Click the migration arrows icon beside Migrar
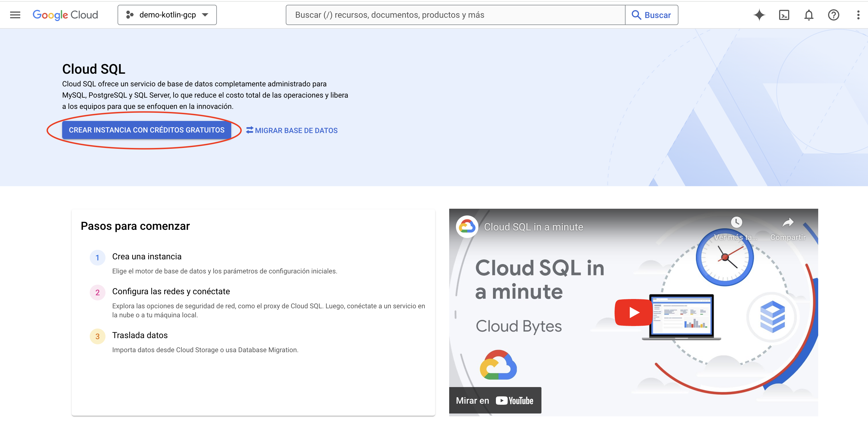The image size is (868, 427). pyautogui.click(x=249, y=131)
